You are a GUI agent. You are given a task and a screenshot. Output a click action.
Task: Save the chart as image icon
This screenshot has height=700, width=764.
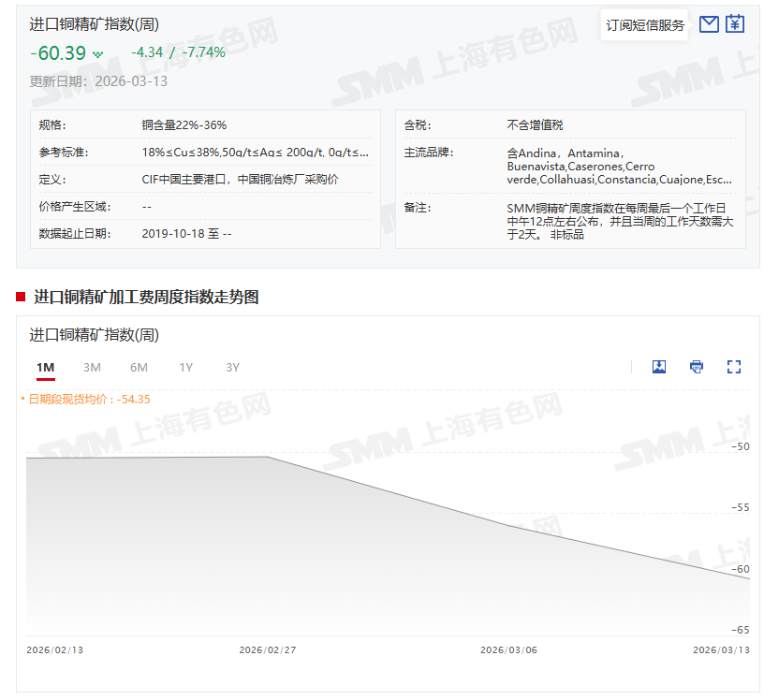click(x=659, y=367)
